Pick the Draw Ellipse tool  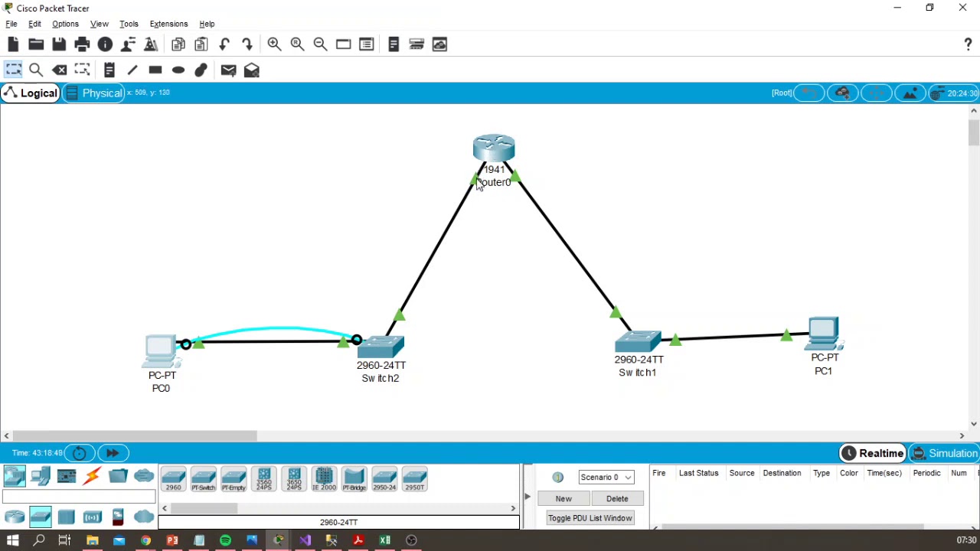pos(178,70)
